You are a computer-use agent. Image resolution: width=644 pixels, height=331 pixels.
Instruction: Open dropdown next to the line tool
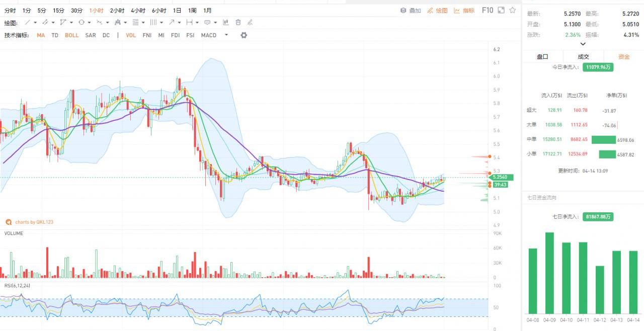(35, 23)
